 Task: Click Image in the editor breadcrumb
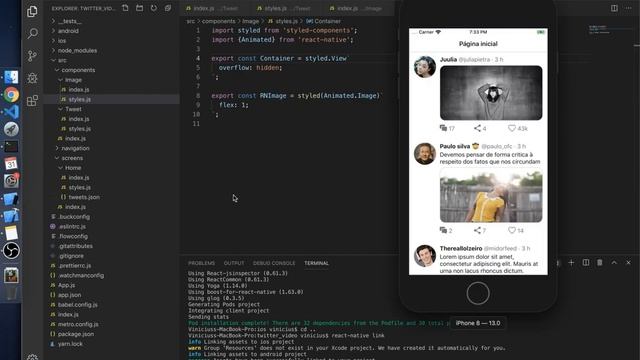(250, 21)
